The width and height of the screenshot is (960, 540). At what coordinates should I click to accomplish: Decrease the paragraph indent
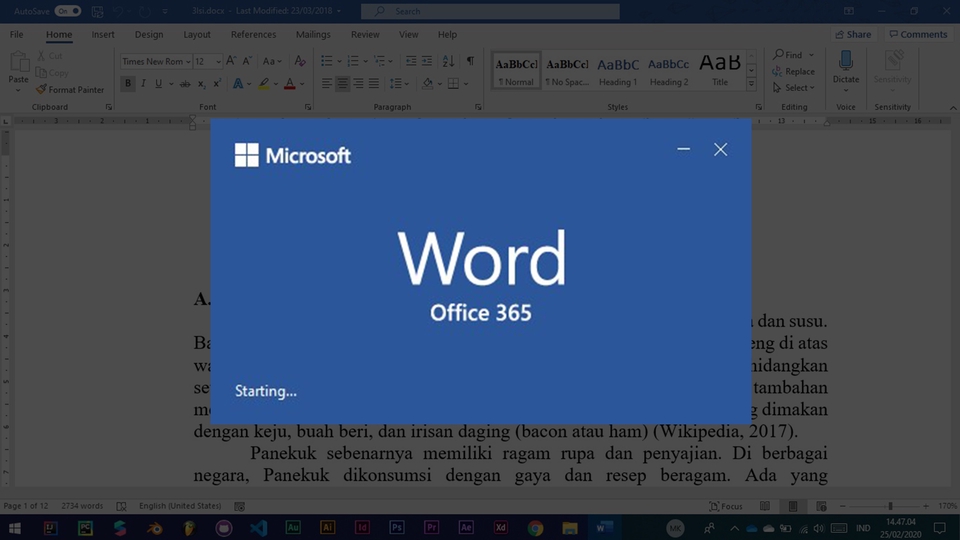coord(411,61)
